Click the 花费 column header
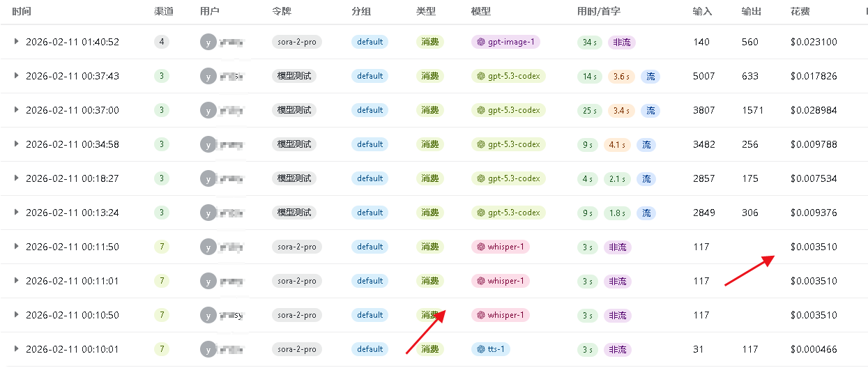The width and height of the screenshot is (868, 384). 800,12
